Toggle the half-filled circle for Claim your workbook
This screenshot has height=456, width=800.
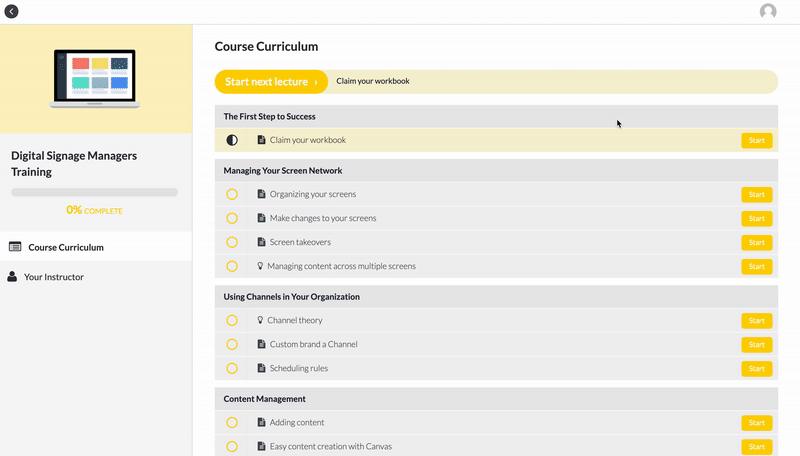tap(232, 140)
